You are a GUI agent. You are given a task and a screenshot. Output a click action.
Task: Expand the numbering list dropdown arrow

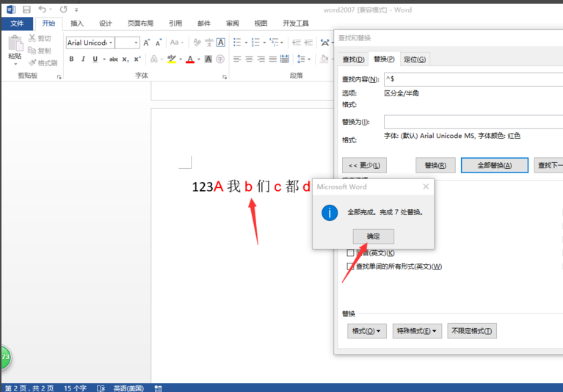[264, 43]
